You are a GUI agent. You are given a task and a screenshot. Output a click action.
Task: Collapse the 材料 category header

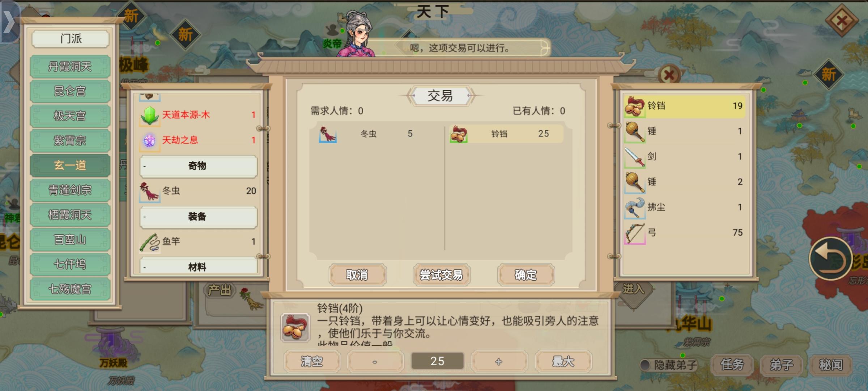coord(198,266)
